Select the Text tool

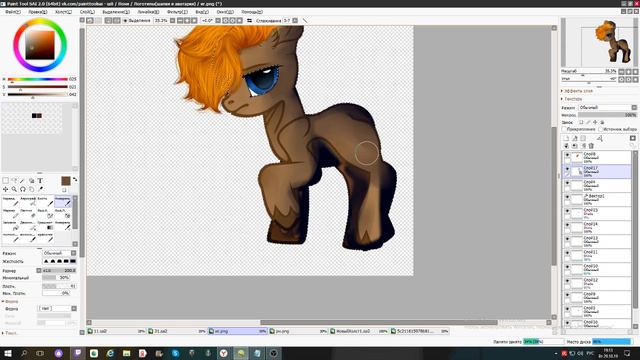(x=40, y=180)
